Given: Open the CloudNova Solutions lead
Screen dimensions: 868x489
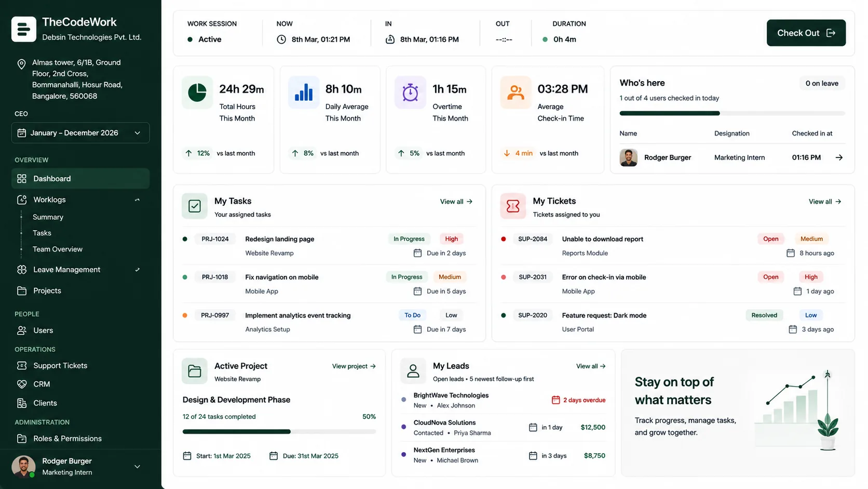Looking at the screenshot, I should pyautogui.click(x=504, y=428).
